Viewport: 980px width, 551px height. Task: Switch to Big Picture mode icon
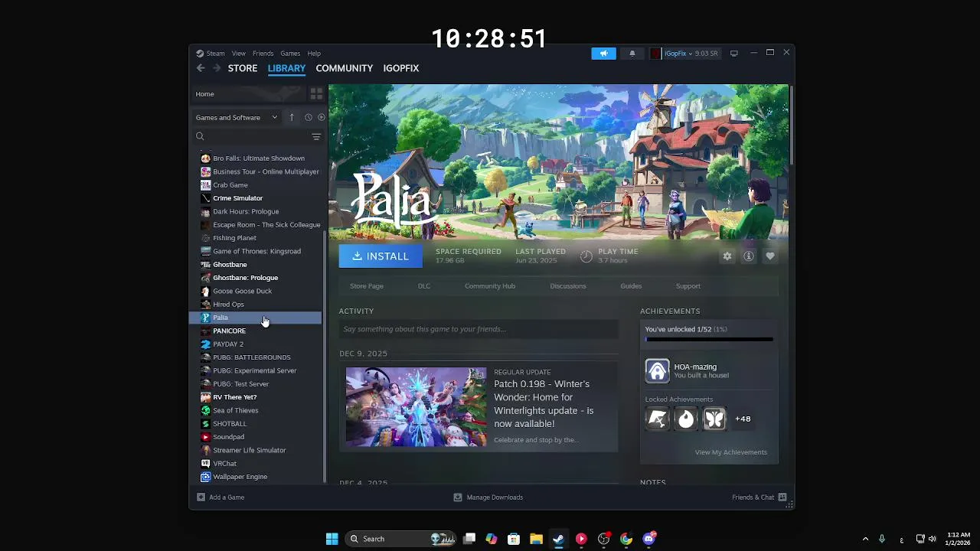tap(733, 54)
